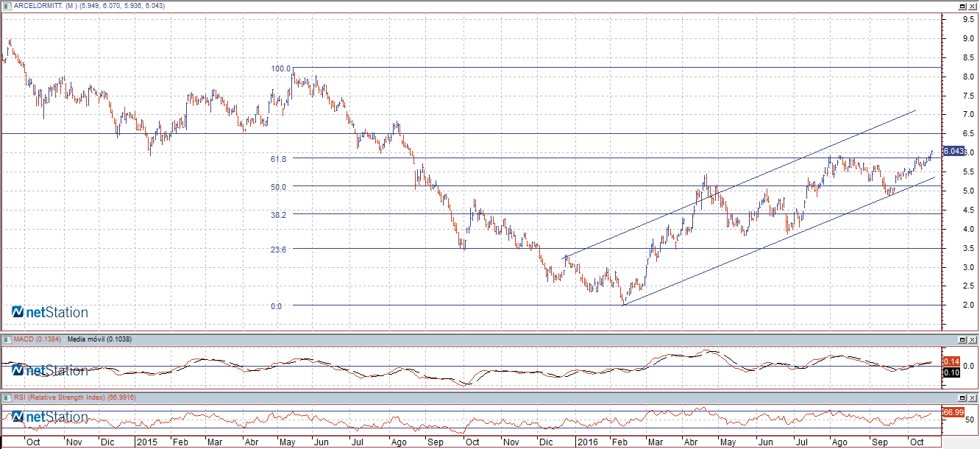Click the netStation logo in main chart

click(50, 313)
